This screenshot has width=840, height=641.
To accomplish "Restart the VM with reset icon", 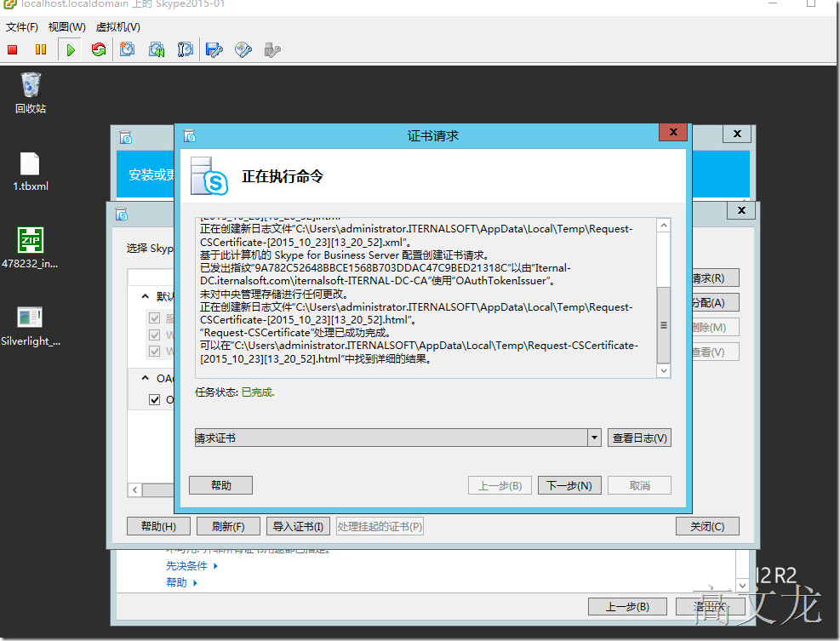I will pyautogui.click(x=99, y=50).
